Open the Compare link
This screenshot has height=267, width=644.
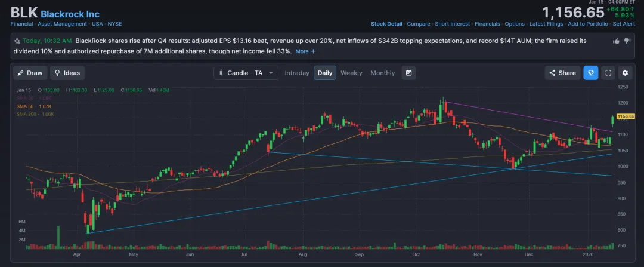[x=419, y=24]
